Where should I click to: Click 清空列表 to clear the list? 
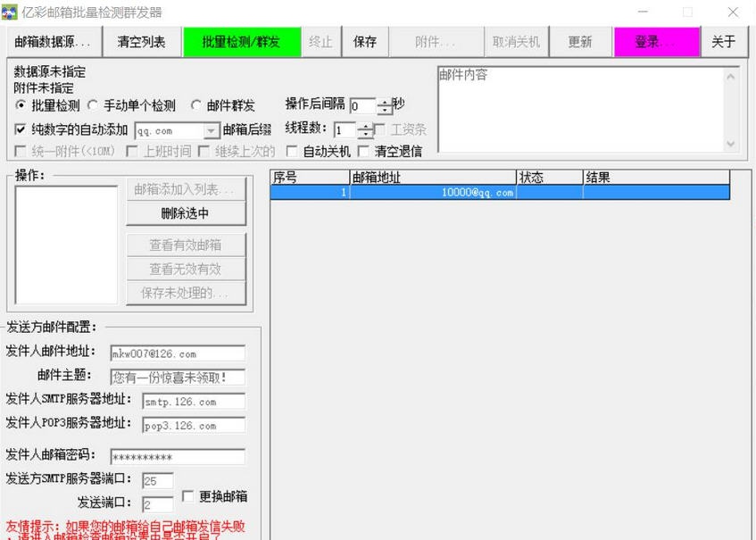click(141, 41)
